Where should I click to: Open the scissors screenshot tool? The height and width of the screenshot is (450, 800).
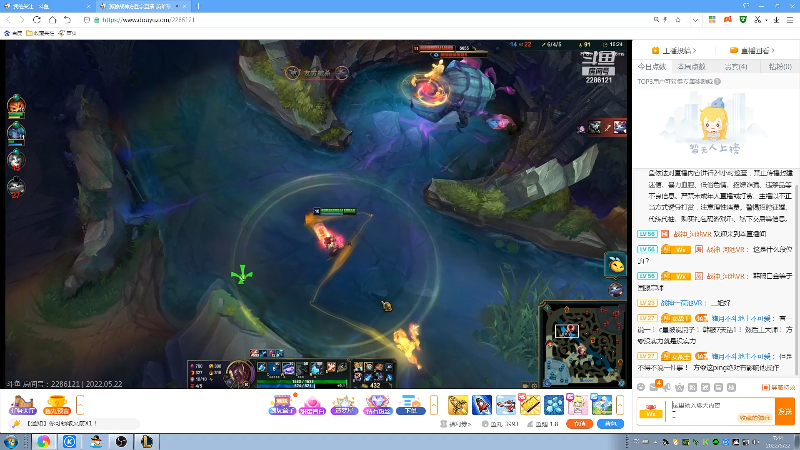coord(758,19)
